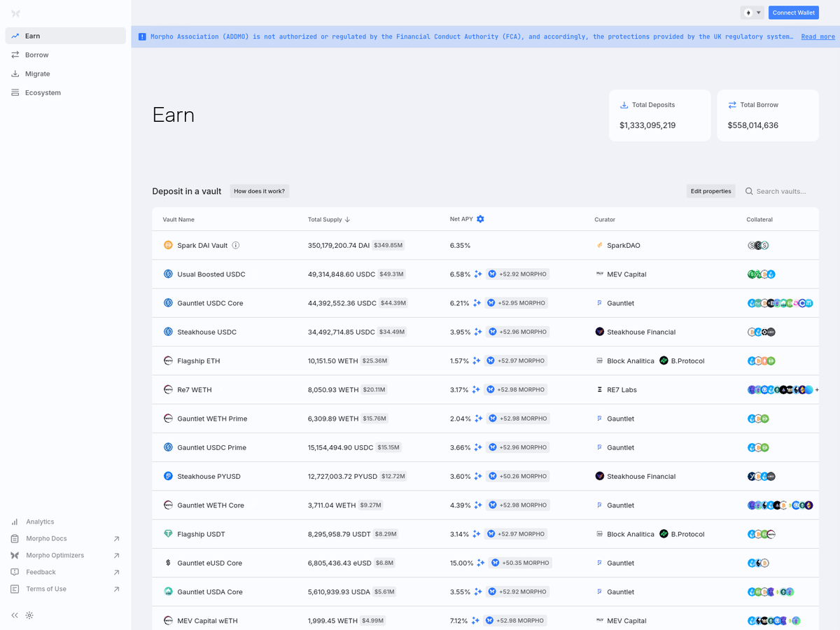Open the Gauntlet WETH Core vault row
The image size is (840, 630).
[x=485, y=505]
